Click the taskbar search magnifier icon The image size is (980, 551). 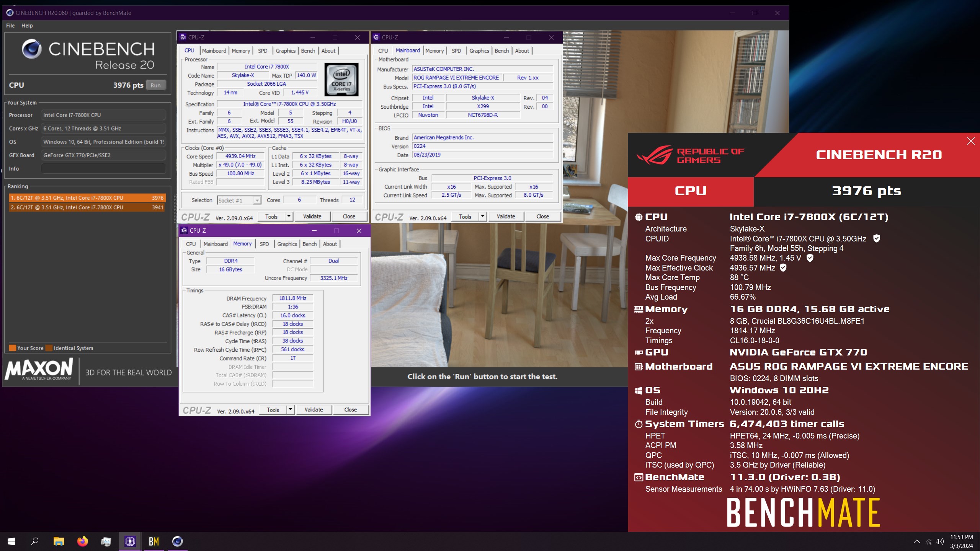pos(35,541)
